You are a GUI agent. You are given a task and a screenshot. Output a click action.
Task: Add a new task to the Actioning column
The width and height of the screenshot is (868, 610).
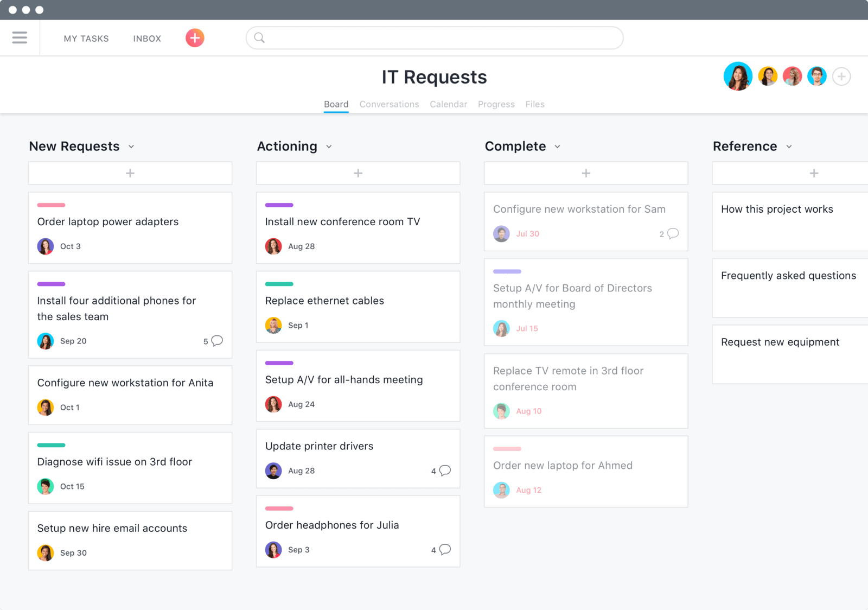pyautogui.click(x=358, y=173)
